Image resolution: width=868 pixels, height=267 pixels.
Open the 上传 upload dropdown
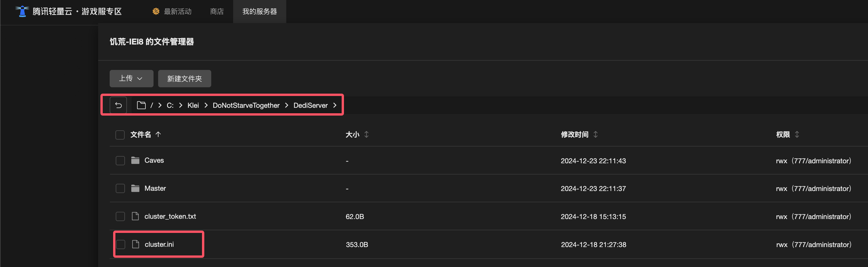[131, 79]
